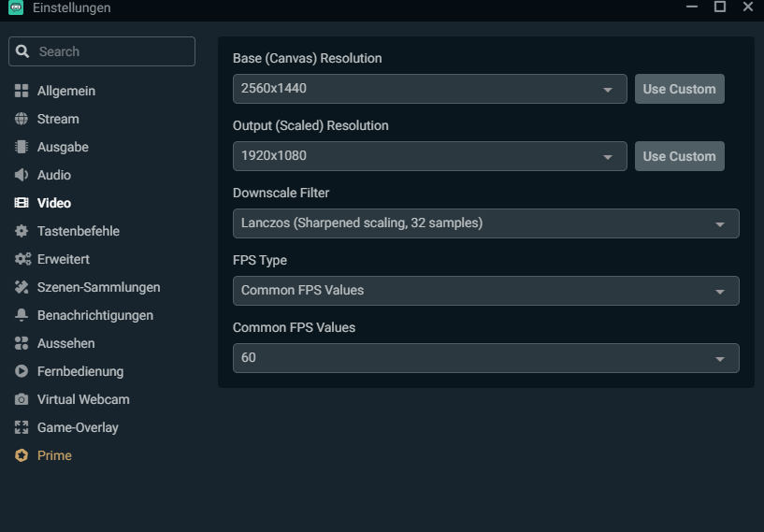
Task: Click the Ausgabe chip icon
Action: coord(22,147)
